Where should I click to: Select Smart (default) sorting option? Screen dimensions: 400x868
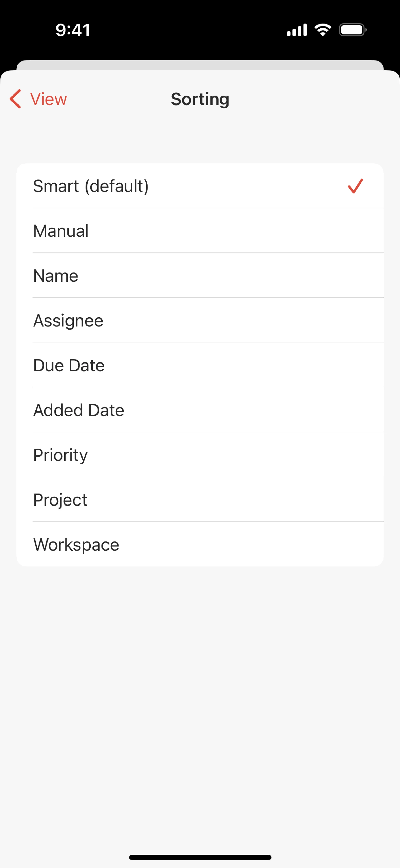91,186
